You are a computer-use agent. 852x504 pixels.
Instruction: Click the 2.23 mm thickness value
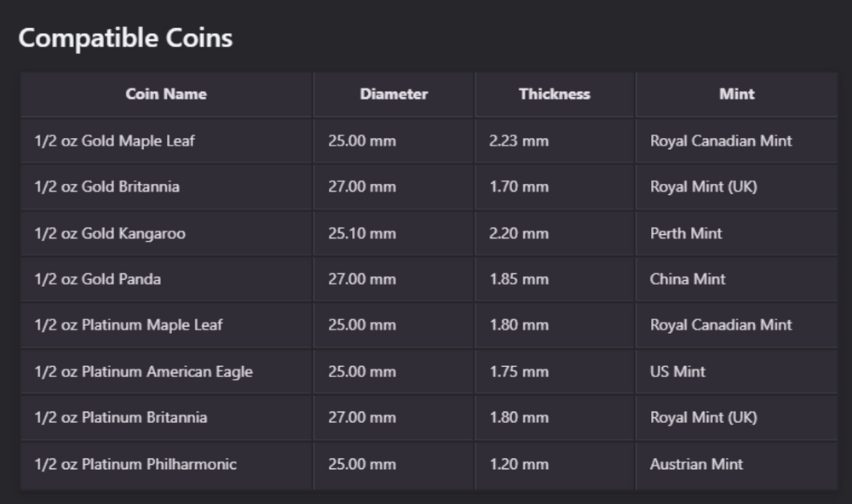tap(519, 141)
